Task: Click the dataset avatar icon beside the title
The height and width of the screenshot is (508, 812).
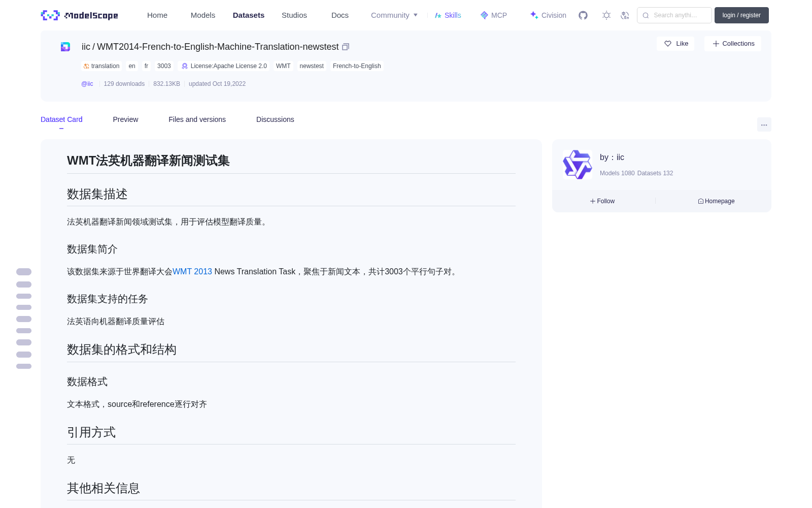Action: click(x=65, y=47)
